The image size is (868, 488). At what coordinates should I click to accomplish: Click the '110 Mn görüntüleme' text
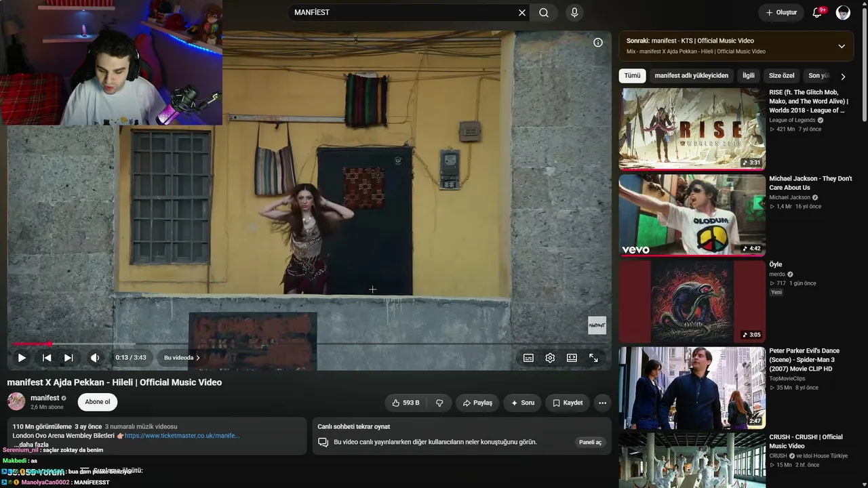pos(42,427)
